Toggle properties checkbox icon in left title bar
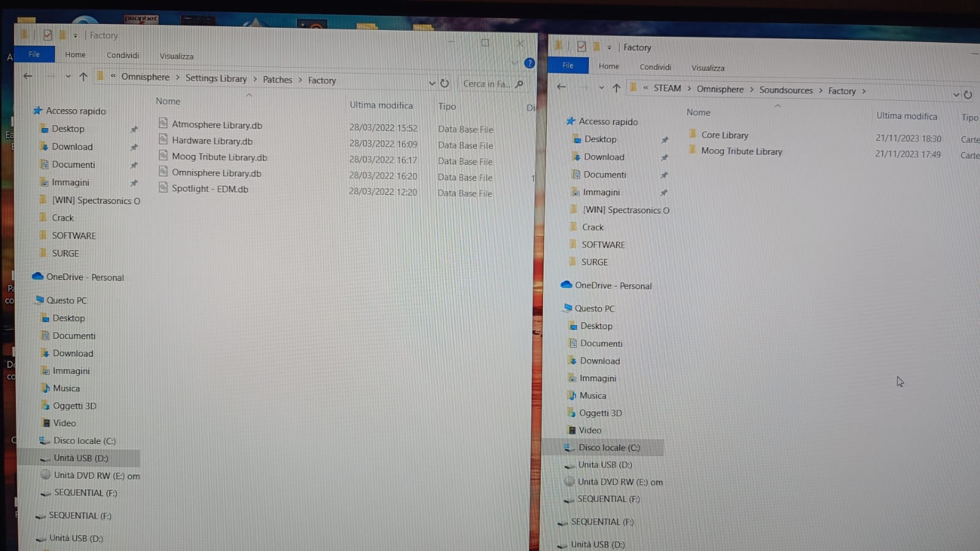The width and height of the screenshot is (980, 551). coord(48,35)
